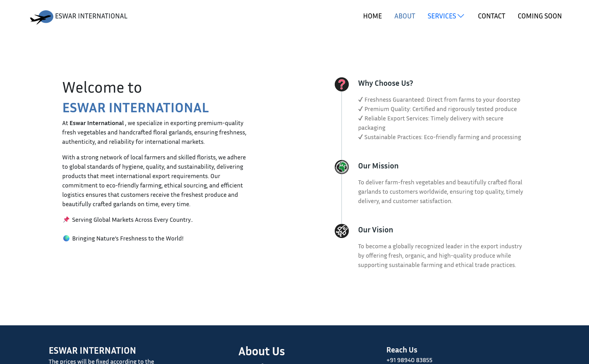Click the checkmark beside Freshness Guaranteed
This screenshot has width=589, height=364.
361,99
